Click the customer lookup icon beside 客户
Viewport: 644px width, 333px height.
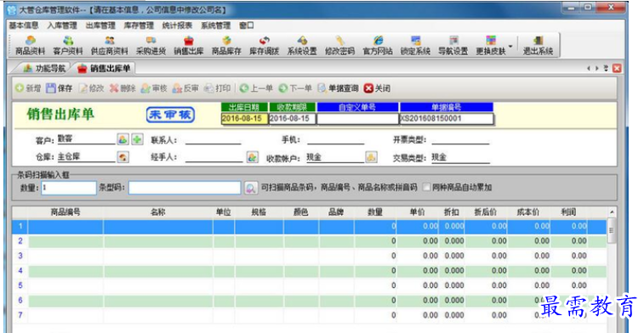[x=123, y=139]
